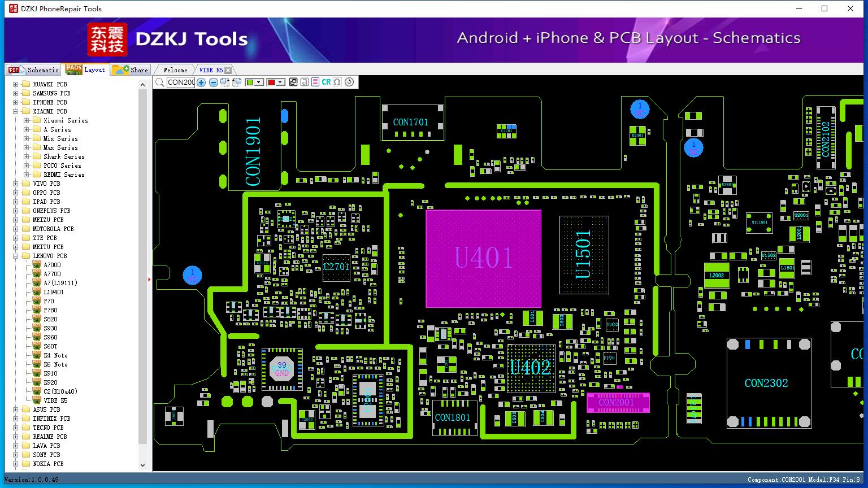The width and height of the screenshot is (868, 488).
Task: Zoom out with the blue minus icon
Action: pos(214,82)
